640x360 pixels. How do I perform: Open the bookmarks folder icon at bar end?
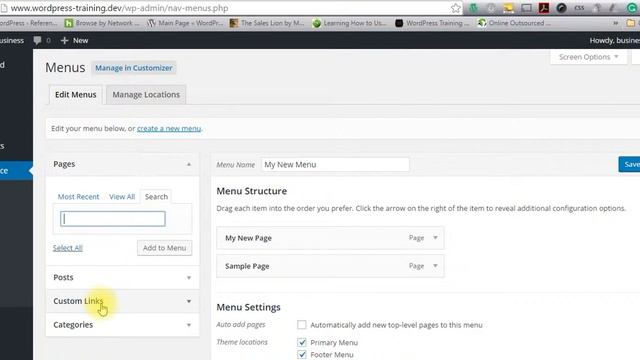click(x=631, y=23)
